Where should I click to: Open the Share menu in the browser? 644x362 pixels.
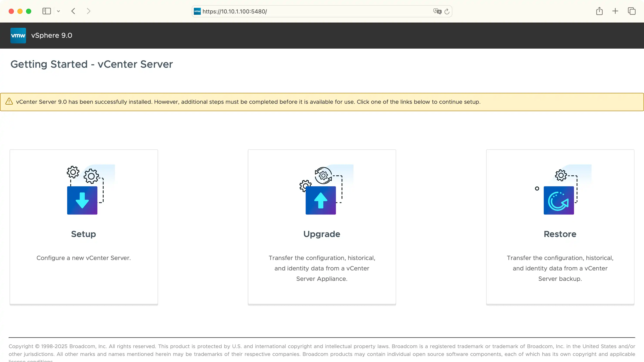[599, 11]
